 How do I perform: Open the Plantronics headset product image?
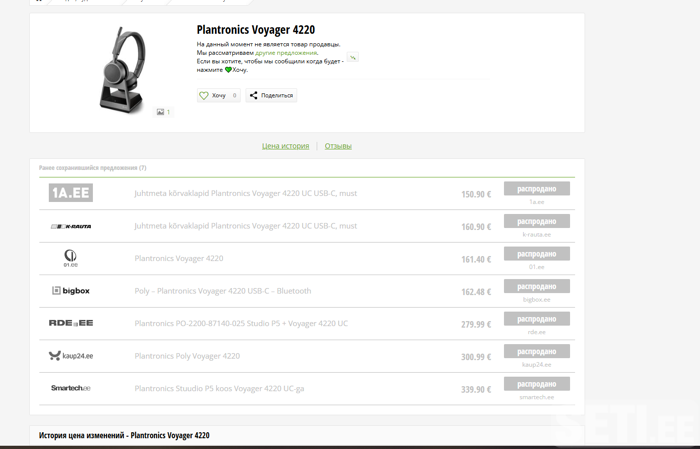tap(123, 71)
